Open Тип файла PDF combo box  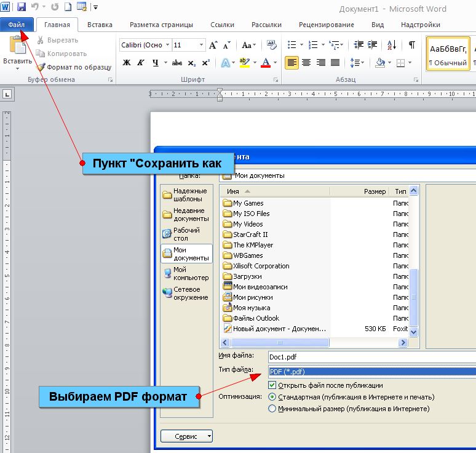(372, 372)
